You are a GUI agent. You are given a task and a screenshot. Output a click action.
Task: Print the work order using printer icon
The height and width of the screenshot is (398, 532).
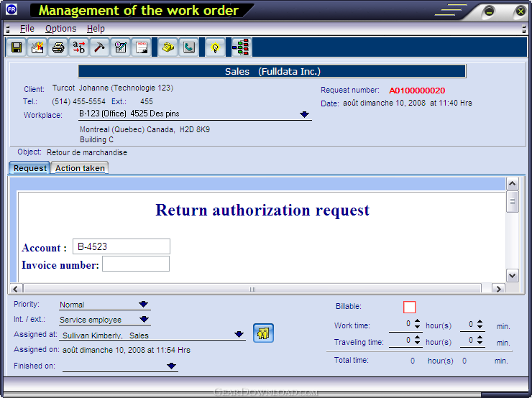tap(58, 47)
